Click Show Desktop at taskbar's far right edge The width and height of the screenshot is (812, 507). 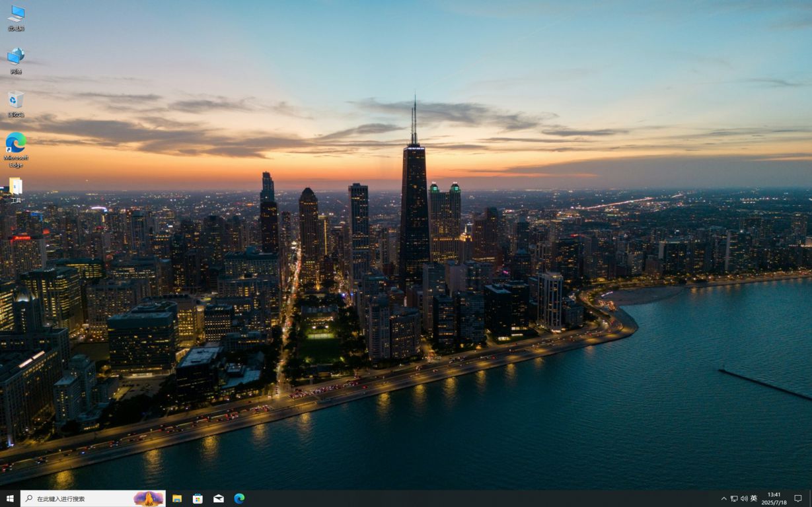(811, 498)
